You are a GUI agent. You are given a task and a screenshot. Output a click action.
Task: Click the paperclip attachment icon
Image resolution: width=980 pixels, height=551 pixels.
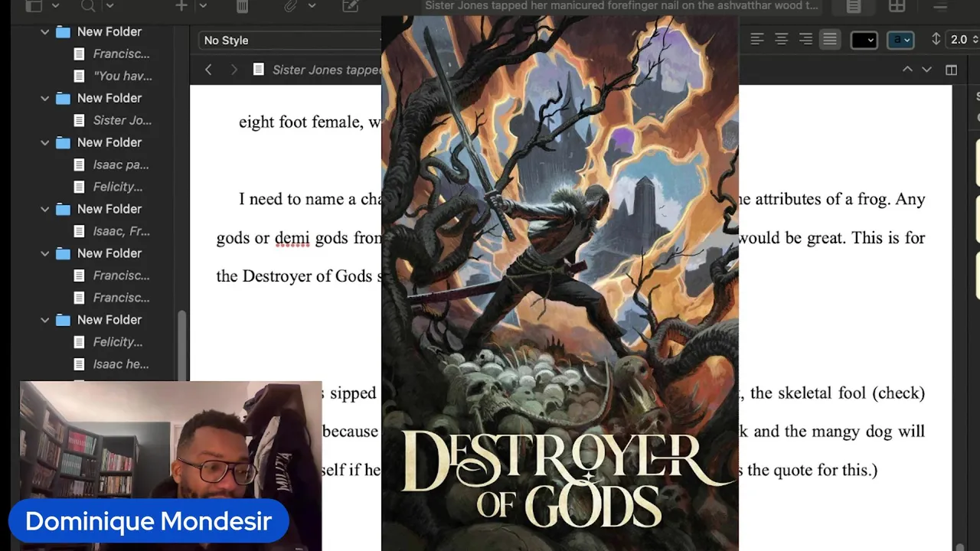pyautogui.click(x=291, y=6)
